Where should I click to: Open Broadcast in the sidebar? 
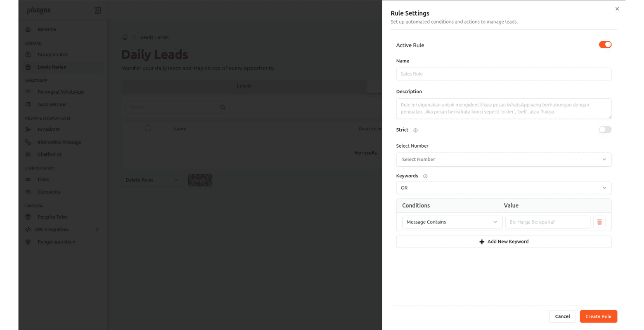49,130
